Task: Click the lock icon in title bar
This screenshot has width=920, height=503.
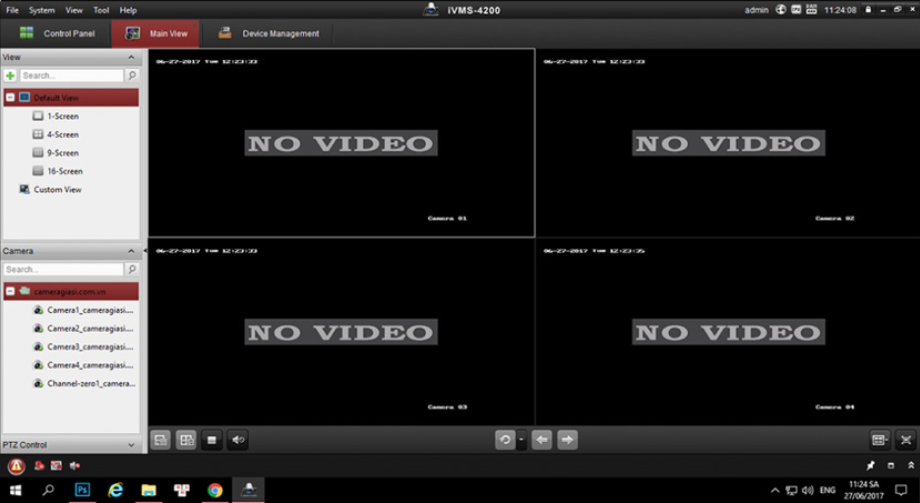Action: (x=869, y=10)
